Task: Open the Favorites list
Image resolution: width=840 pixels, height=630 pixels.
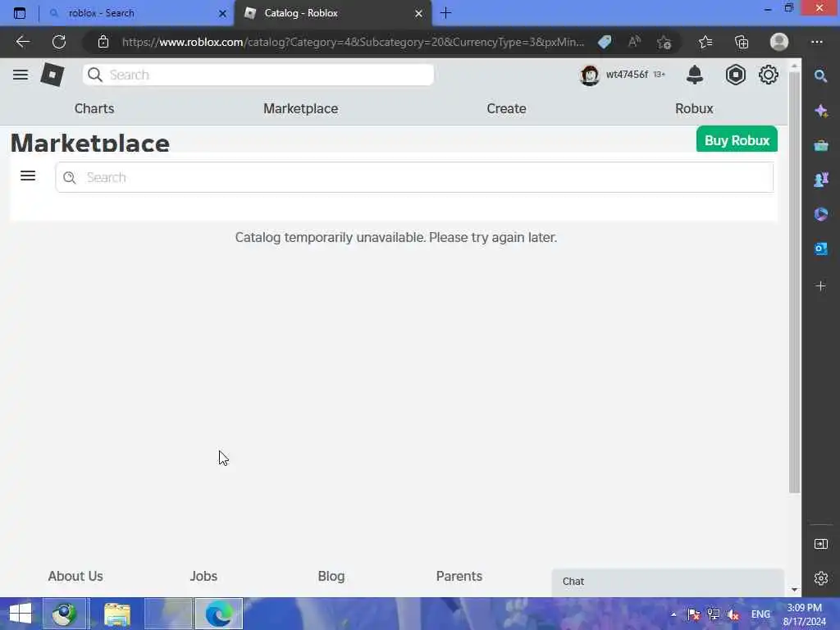Action: (705, 42)
